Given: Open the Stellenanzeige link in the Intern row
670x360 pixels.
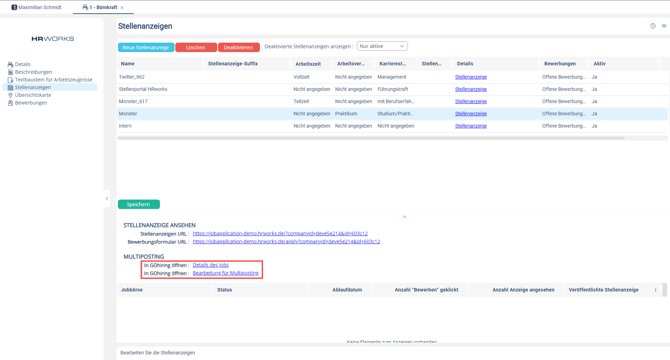Looking at the screenshot, I should [471, 126].
